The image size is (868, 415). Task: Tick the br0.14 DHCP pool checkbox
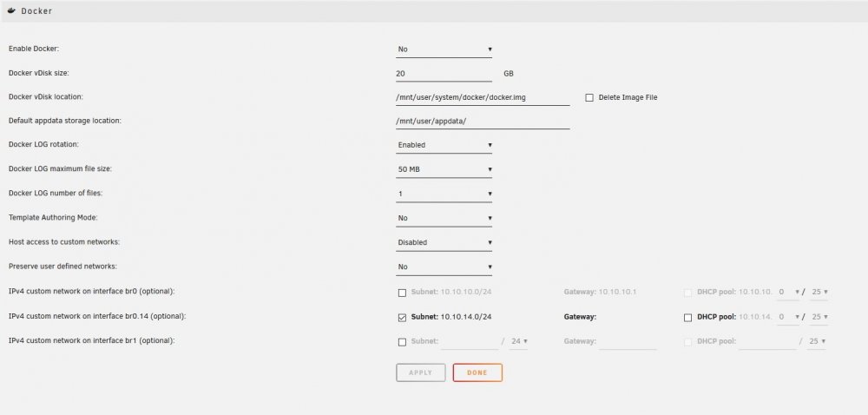tap(687, 318)
